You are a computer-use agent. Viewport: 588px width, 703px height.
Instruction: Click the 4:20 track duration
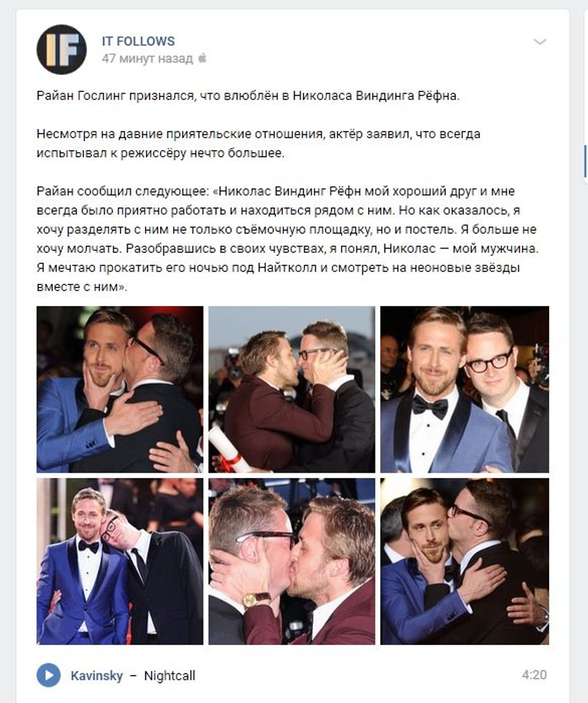click(x=534, y=675)
